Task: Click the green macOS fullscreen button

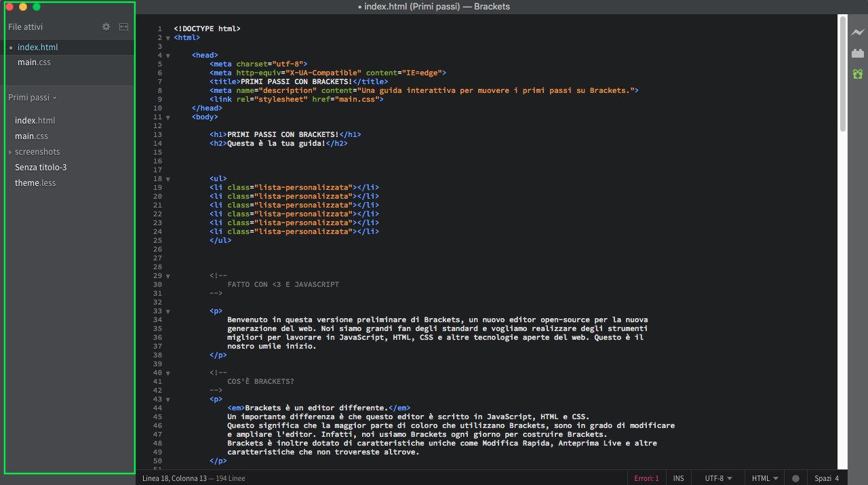Action: click(37, 7)
